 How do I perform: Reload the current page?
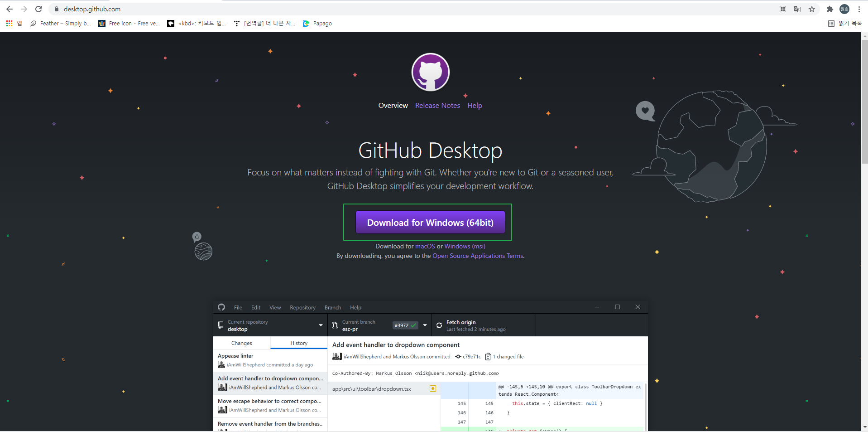pos(38,9)
